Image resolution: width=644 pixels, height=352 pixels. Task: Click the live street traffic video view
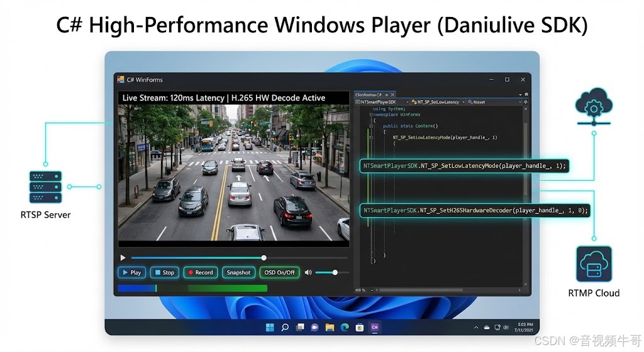(x=234, y=173)
